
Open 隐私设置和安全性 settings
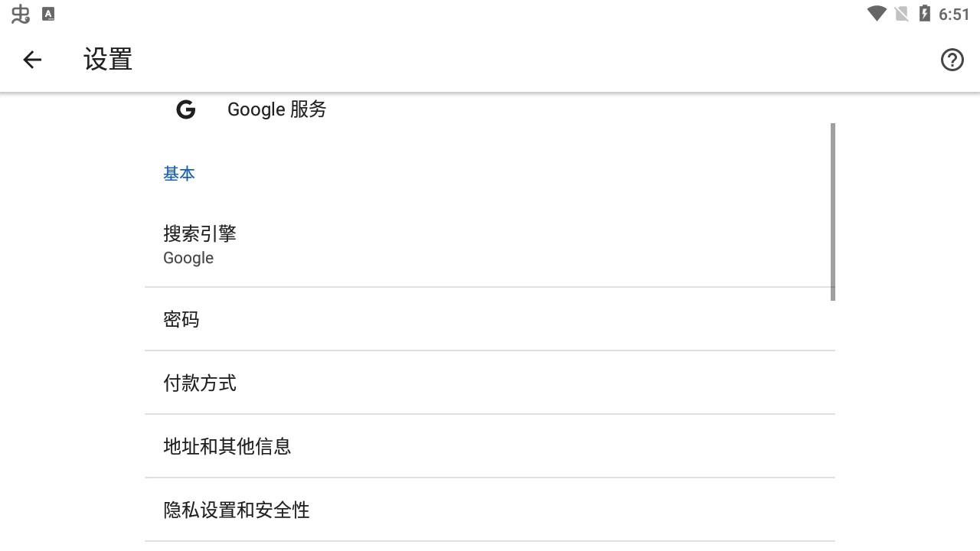pyautogui.click(x=236, y=510)
